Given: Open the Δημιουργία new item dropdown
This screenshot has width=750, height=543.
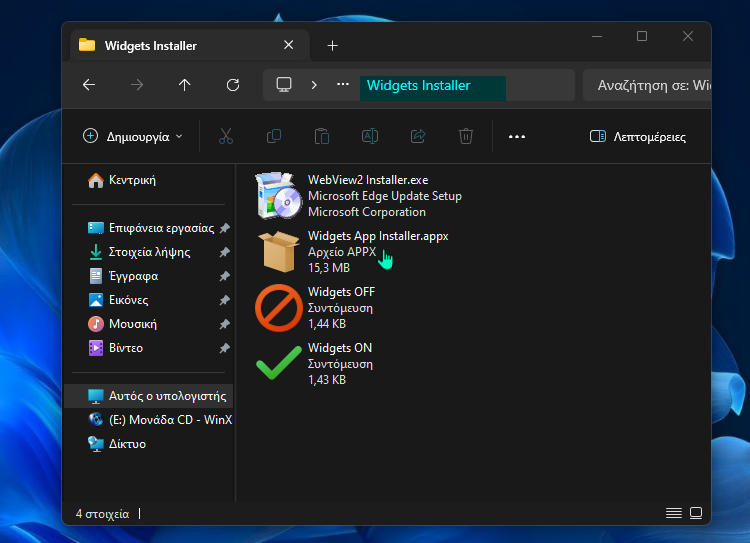Looking at the screenshot, I should click(132, 137).
